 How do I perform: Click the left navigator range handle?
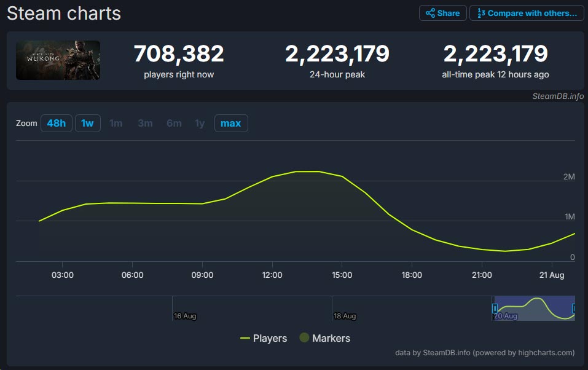click(x=495, y=308)
